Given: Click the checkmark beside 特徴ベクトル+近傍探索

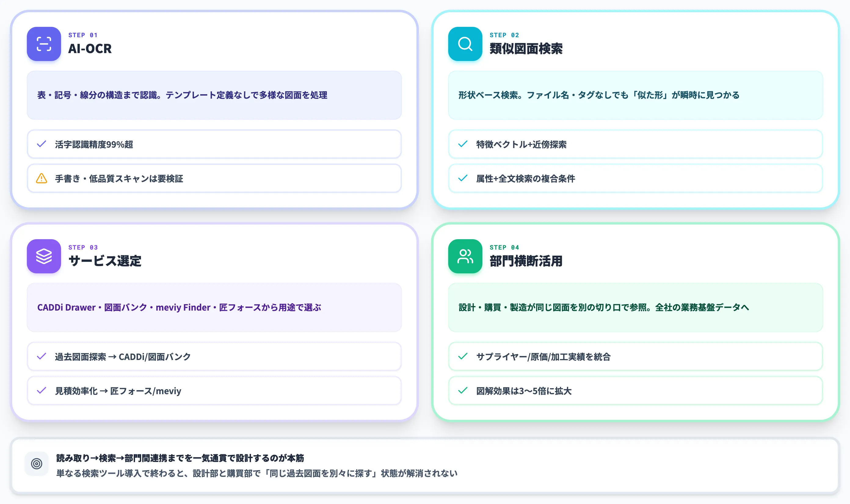Looking at the screenshot, I should point(463,144).
